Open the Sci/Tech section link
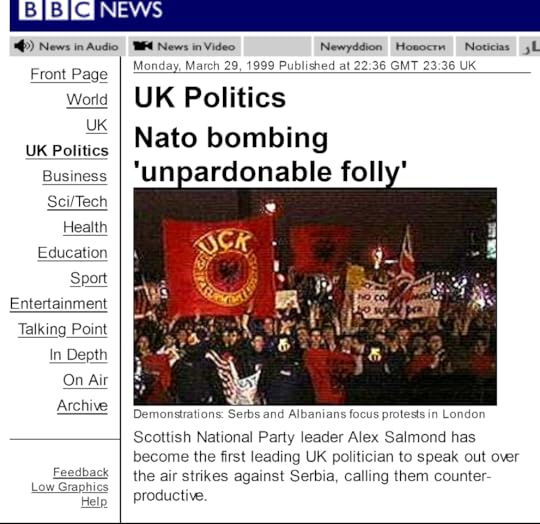Viewport: 540px width, 524px height. [x=77, y=202]
